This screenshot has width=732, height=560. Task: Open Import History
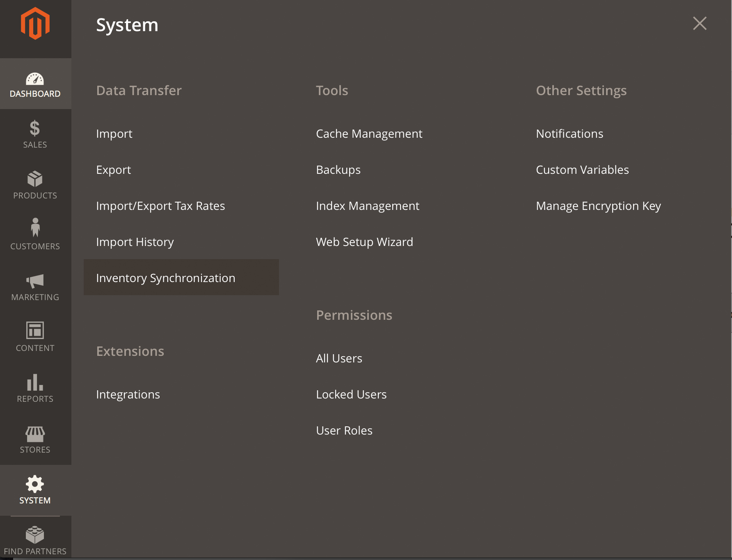[135, 242]
